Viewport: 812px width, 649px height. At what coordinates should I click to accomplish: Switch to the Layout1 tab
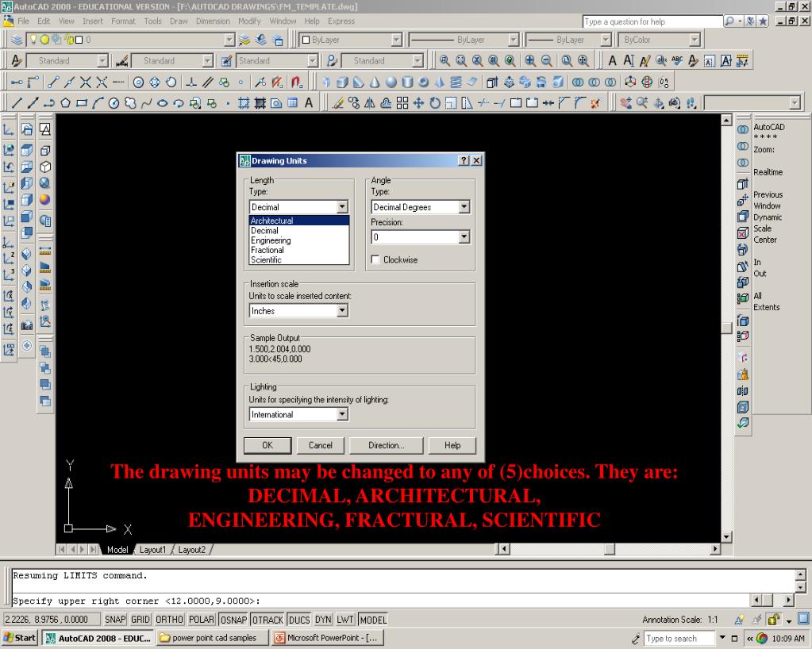point(152,550)
